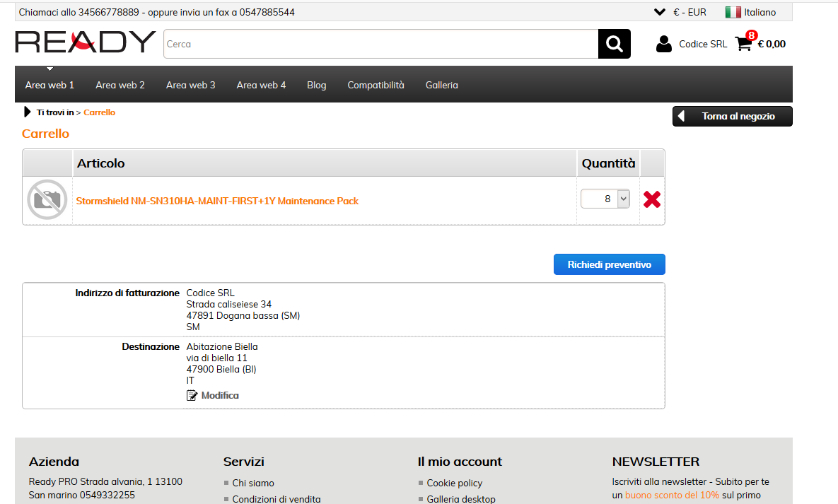Click the Destinazione label
838x504 pixels.
151,347
